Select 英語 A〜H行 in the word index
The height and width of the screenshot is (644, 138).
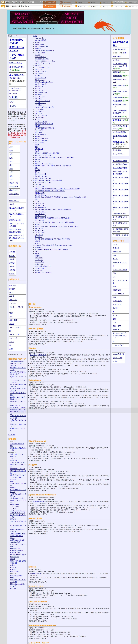coord(14,183)
